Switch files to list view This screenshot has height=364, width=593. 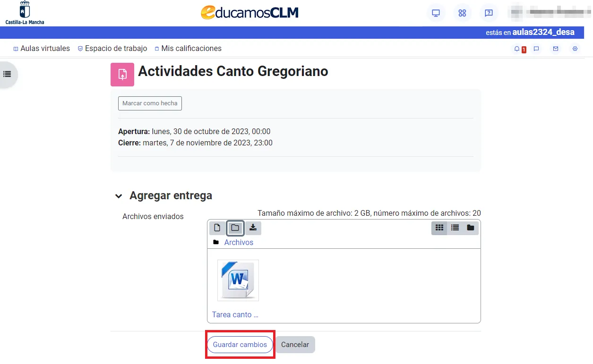coord(455,228)
